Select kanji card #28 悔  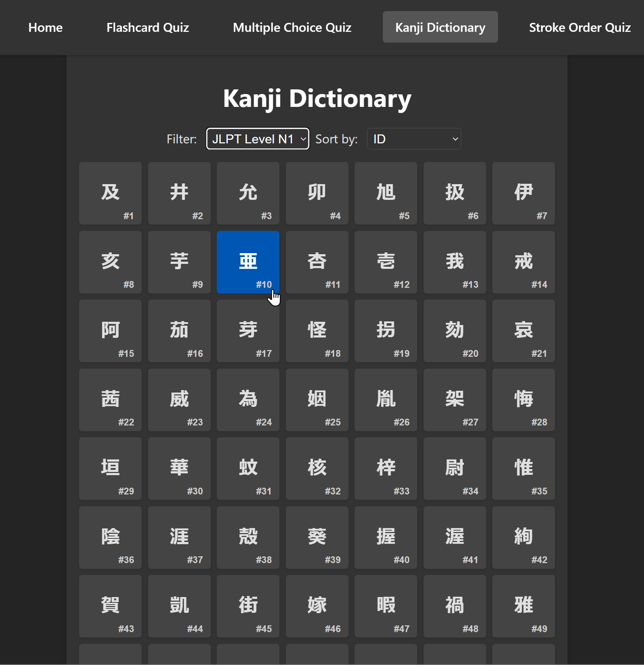(x=523, y=400)
